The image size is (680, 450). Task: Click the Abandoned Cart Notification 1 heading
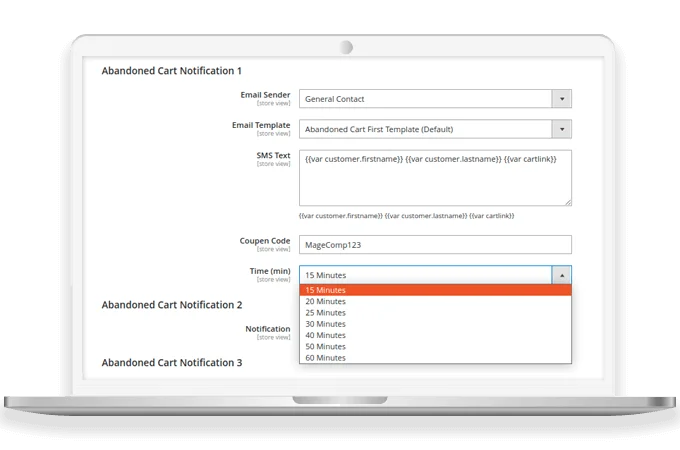coord(172,71)
